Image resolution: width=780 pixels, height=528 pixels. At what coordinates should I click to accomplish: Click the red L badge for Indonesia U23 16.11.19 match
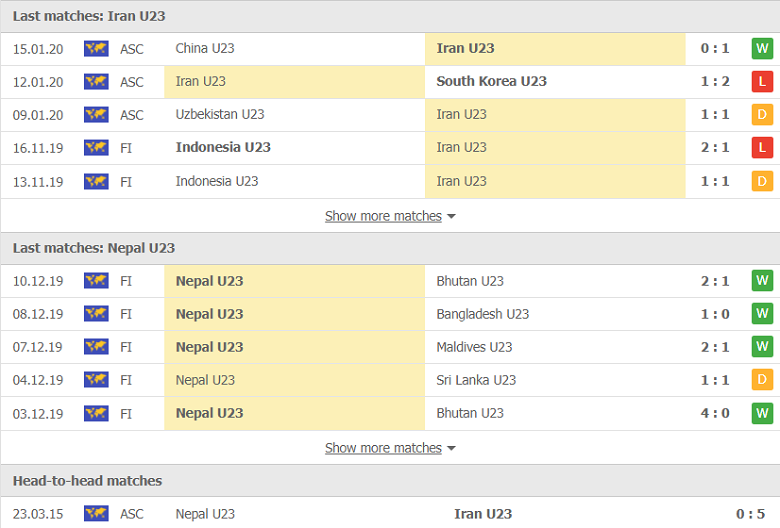(762, 147)
